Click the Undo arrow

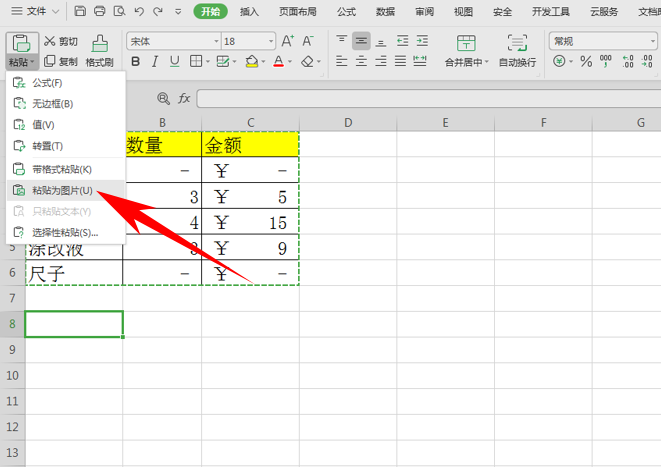139,11
